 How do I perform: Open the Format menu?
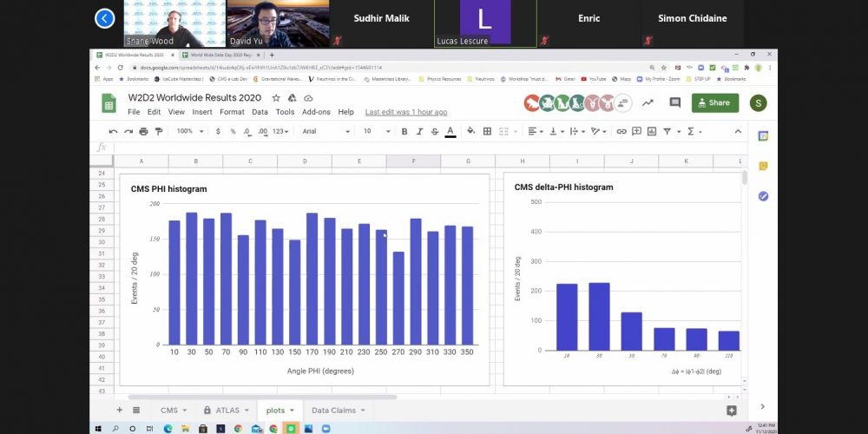pos(232,112)
